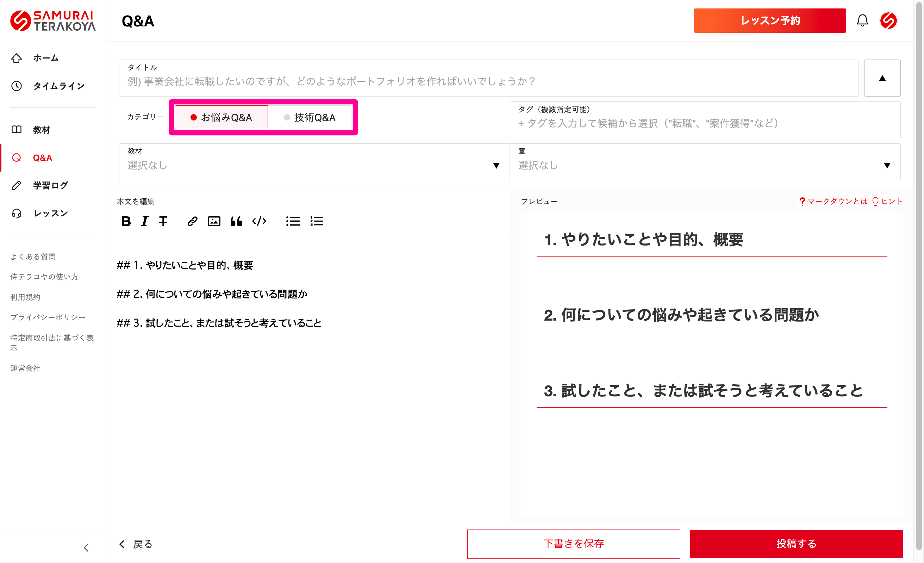Open タイムライン from the sidebar menu
The image size is (924, 563).
click(58, 86)
